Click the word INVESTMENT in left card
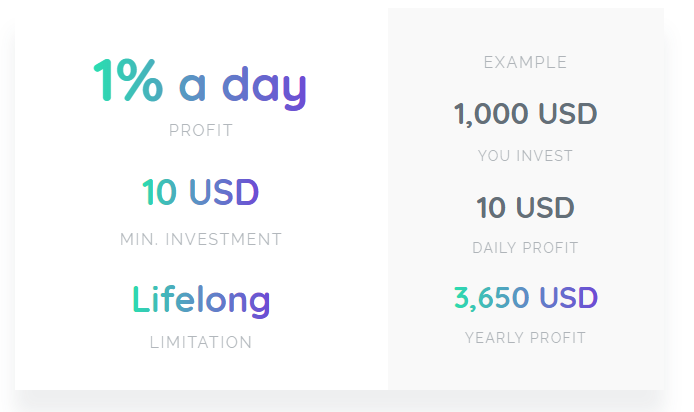The image size is (694, 412). coord(224,239)
